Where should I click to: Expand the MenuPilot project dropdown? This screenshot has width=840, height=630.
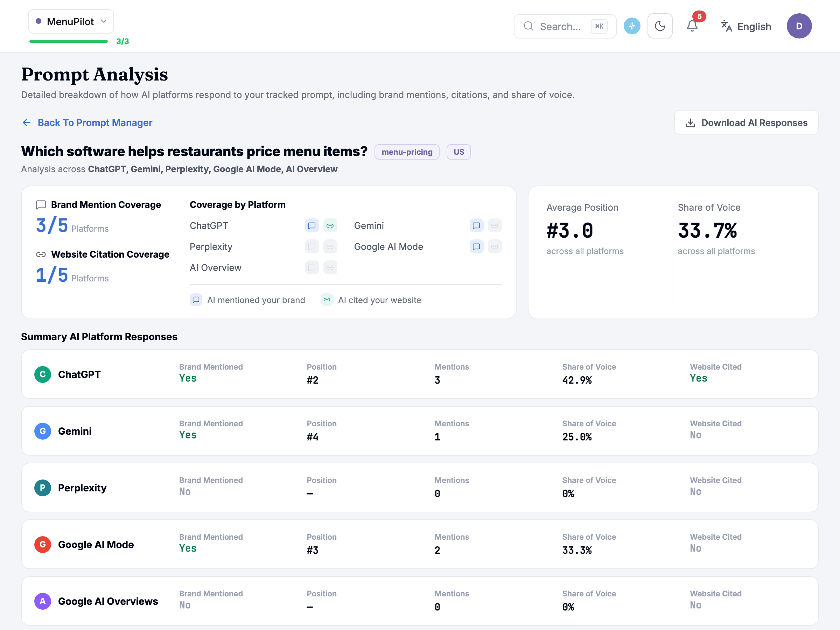click(x=71, y=22)
